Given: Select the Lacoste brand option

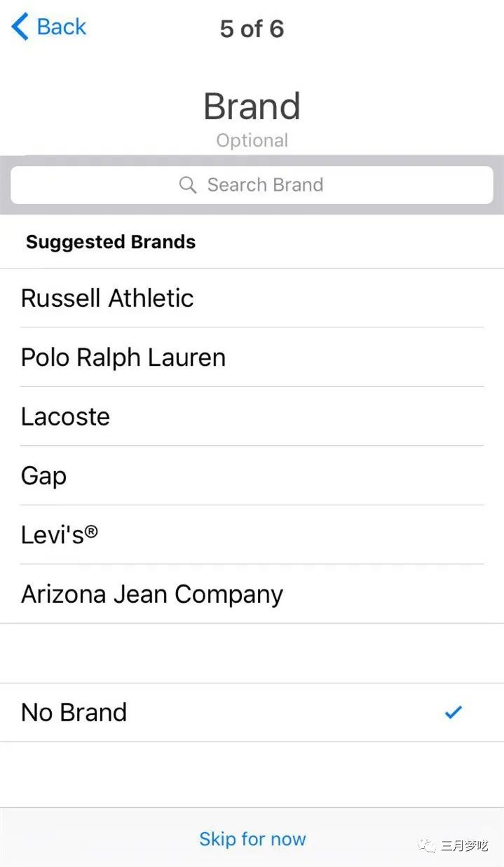Looking at the screenshot, I should pos(66,416).
